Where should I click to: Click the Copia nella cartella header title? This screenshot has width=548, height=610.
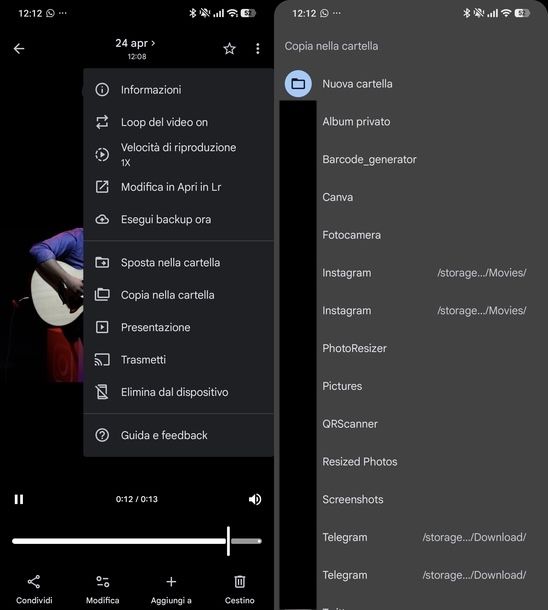331,46
